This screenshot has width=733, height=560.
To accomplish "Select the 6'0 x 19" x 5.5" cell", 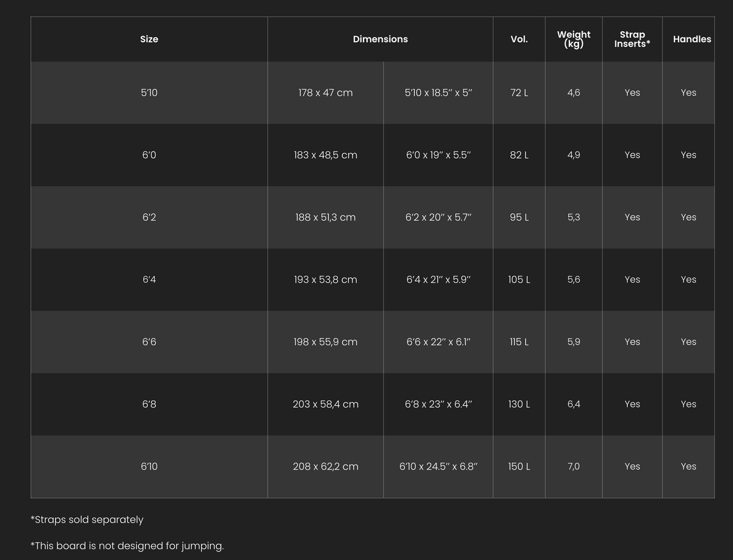I will click(438, 155).
